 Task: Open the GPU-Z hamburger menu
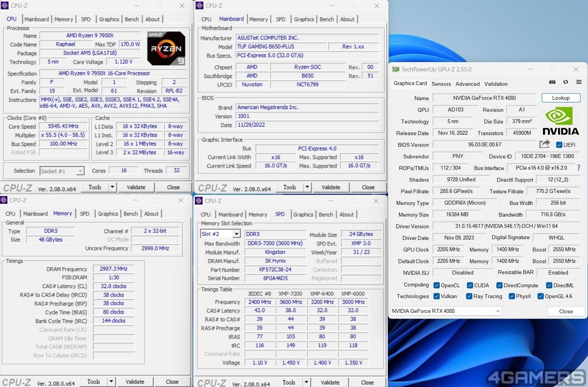(579, 82)
